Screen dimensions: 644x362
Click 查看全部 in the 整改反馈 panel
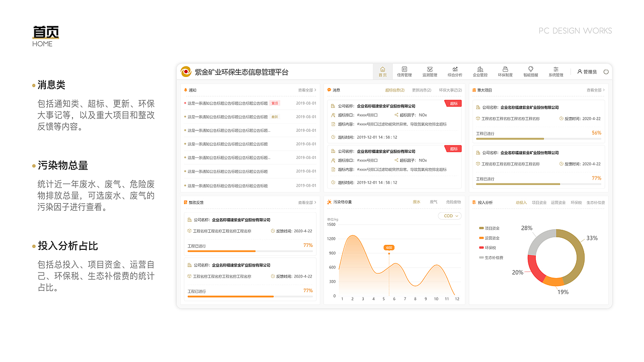pos(307,203)
